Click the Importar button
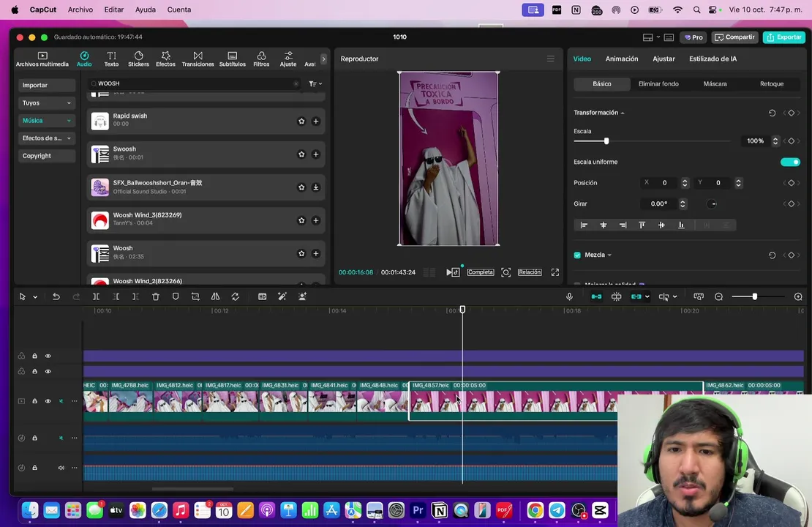The height and width of the screenshot is (527, 812). pos(46,85)
